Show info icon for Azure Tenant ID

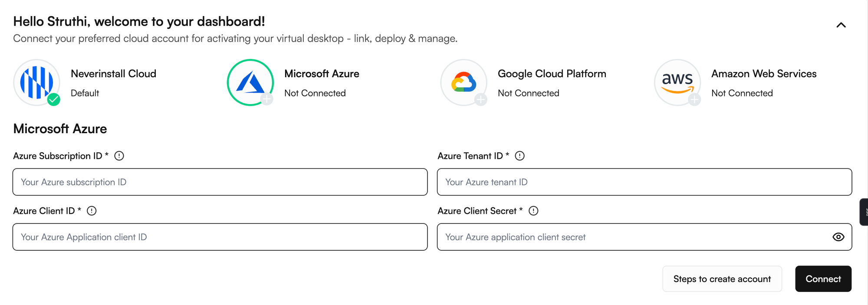tap(519, 156)
